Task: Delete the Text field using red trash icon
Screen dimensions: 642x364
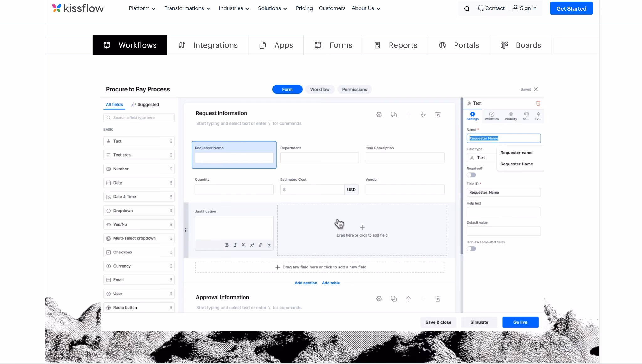Action: pyautogui.click(x=538, y=103)
